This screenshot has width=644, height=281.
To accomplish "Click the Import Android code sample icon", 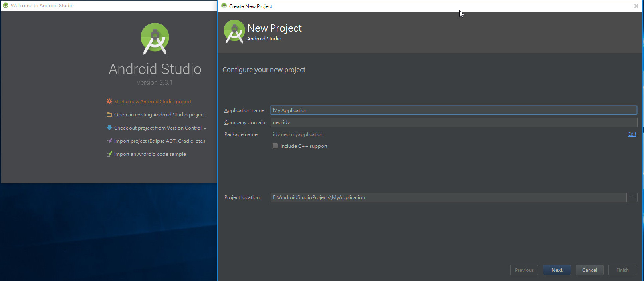I will click(109, 154).
